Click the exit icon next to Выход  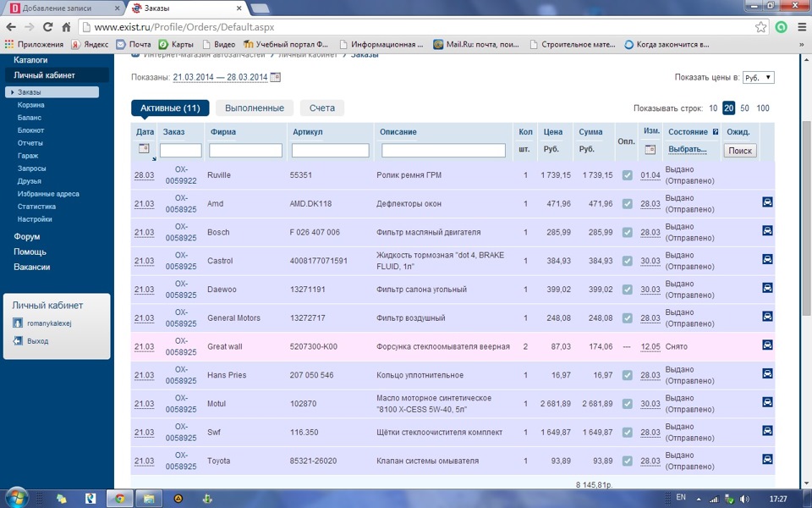click(19, 341)
